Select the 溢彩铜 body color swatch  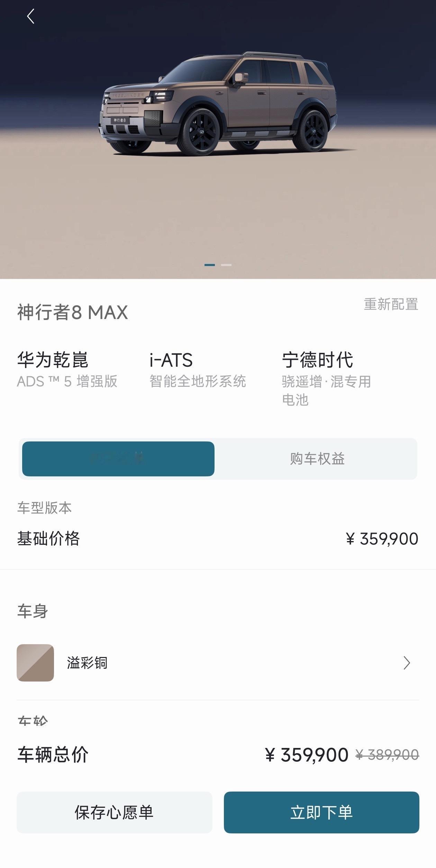coord(35,663)
